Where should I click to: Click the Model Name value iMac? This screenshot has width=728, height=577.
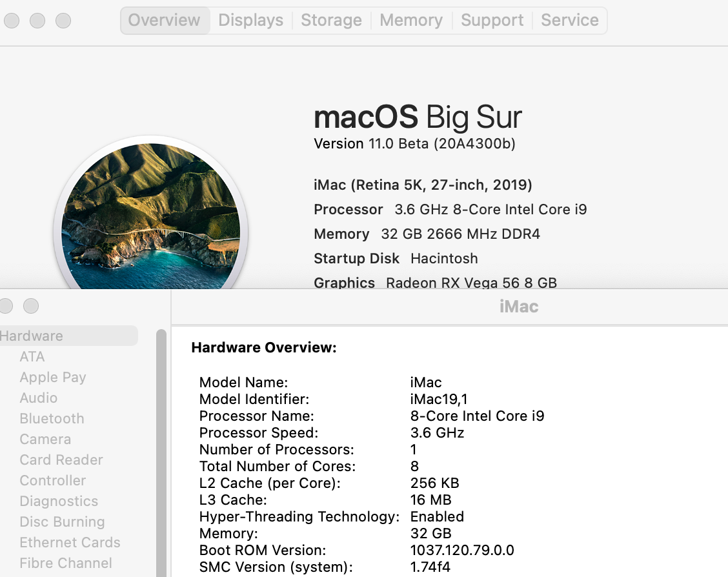point(426,383)
